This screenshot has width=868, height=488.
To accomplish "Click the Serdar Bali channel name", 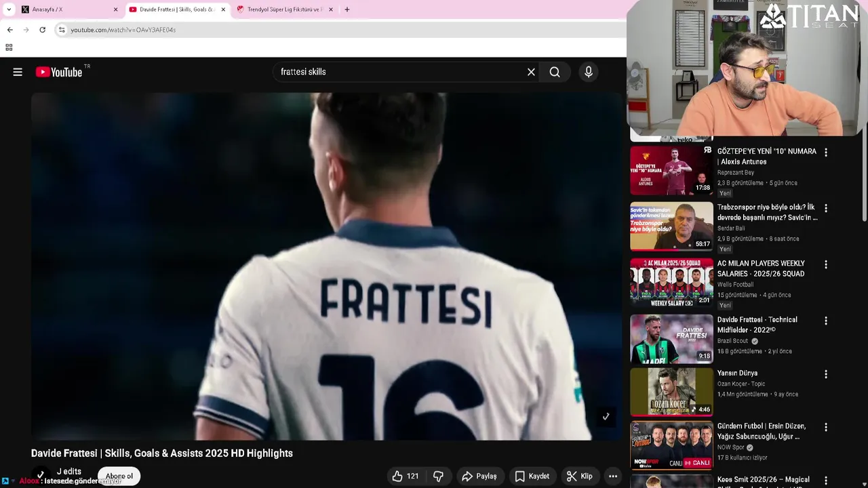I will click(x=731, y=228).
